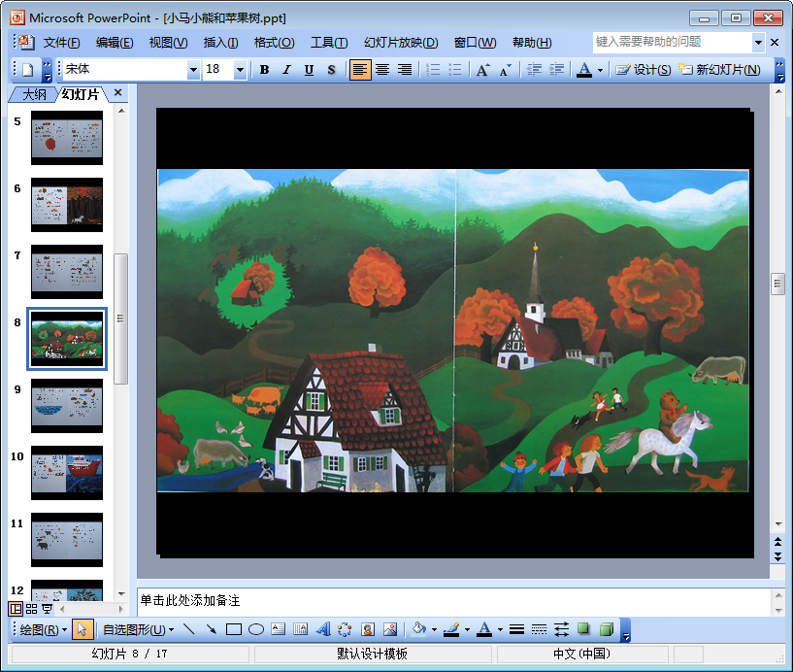The image size is (793, 672).
Task: Open the font color dropdown in formatting toolbar
Action: click(x=600, y=70)
